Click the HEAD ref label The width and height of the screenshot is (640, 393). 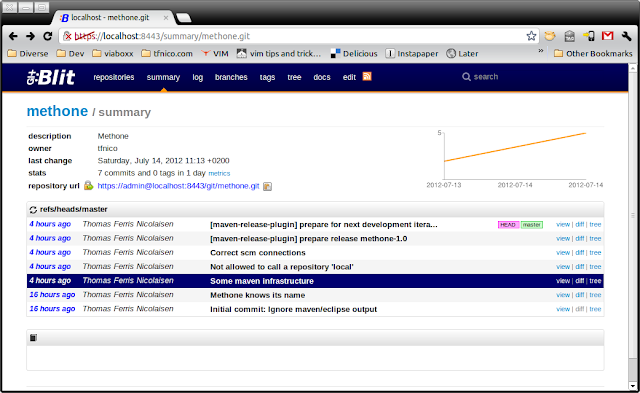[509, 225]
